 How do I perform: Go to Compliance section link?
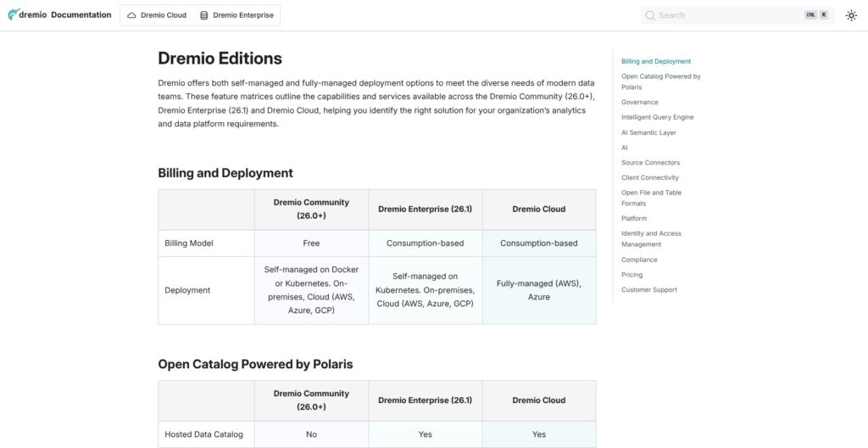[x=639, y=260]
